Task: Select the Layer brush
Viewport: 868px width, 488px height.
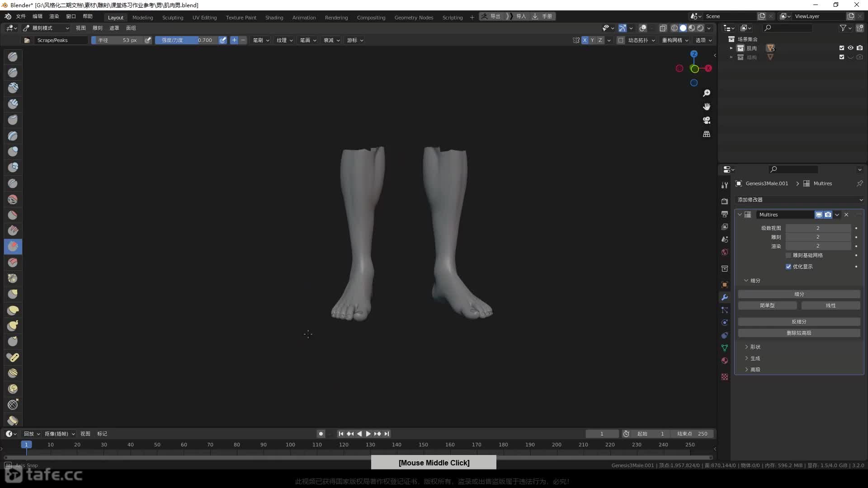Action: click(13, 136)
